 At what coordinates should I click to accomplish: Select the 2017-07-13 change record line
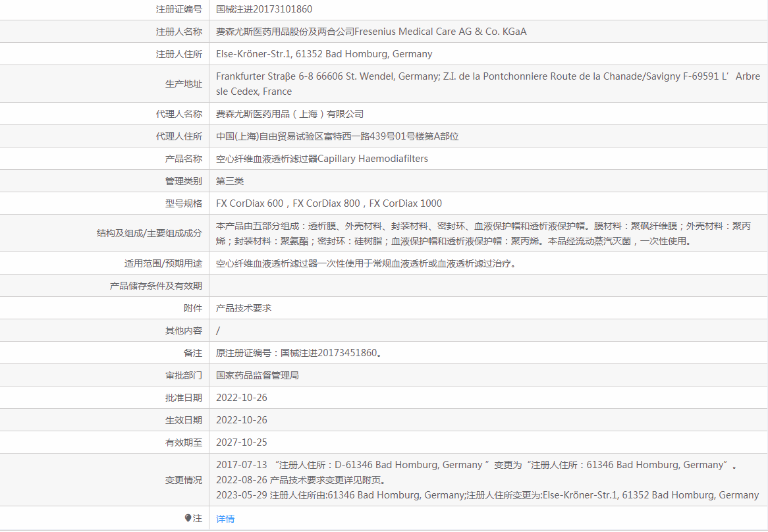click(x=478, y=465)
